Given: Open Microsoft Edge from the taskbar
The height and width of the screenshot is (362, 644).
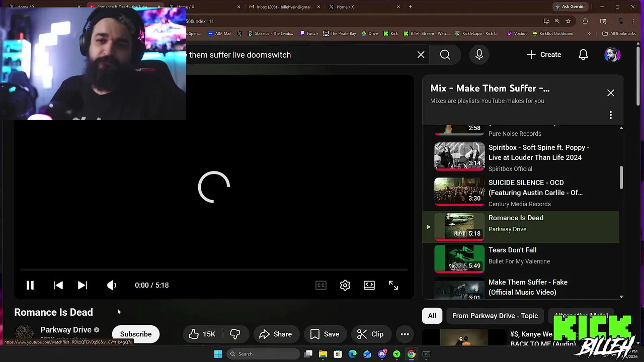Looking at the screenshot, I should pyautogui.click(x=353, y=354).
